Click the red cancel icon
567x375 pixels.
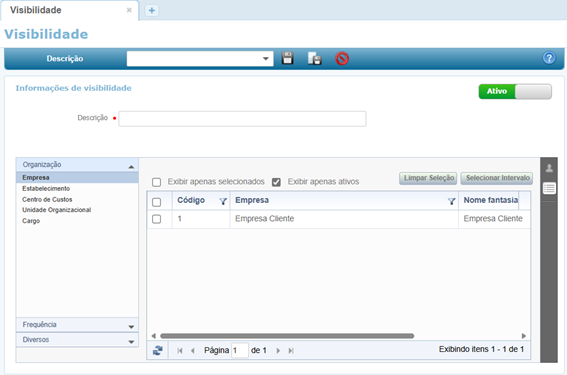(342, 59)
